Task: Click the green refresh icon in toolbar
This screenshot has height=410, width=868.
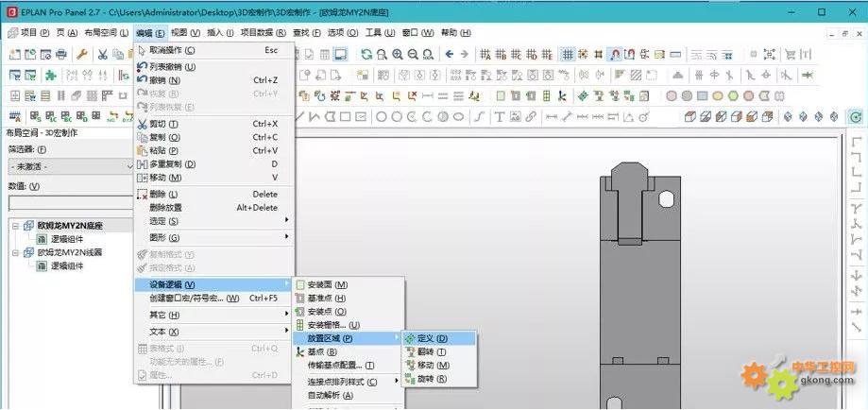Action: click(366, 54)
